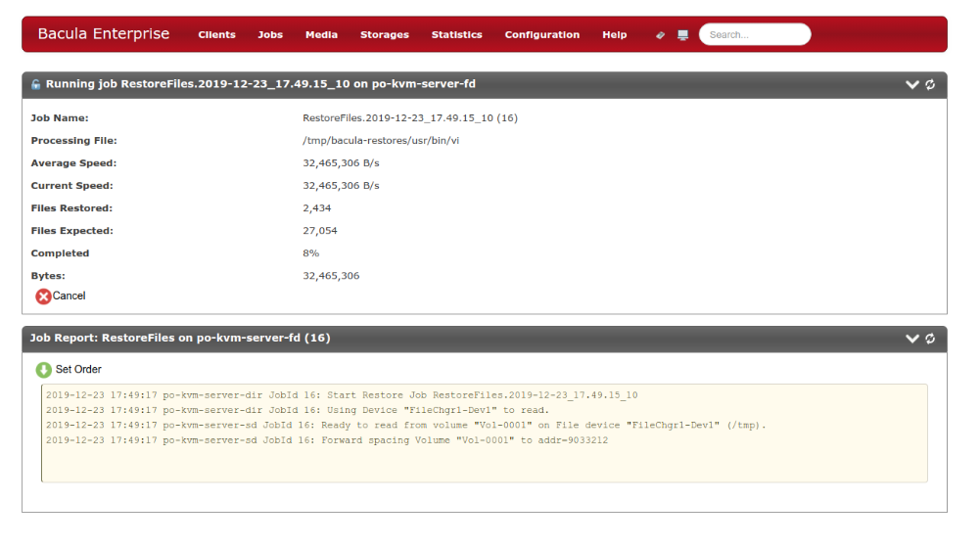Click the red Cancel X icon
This screenshot has width=980, height=547.
pos(43,296)
